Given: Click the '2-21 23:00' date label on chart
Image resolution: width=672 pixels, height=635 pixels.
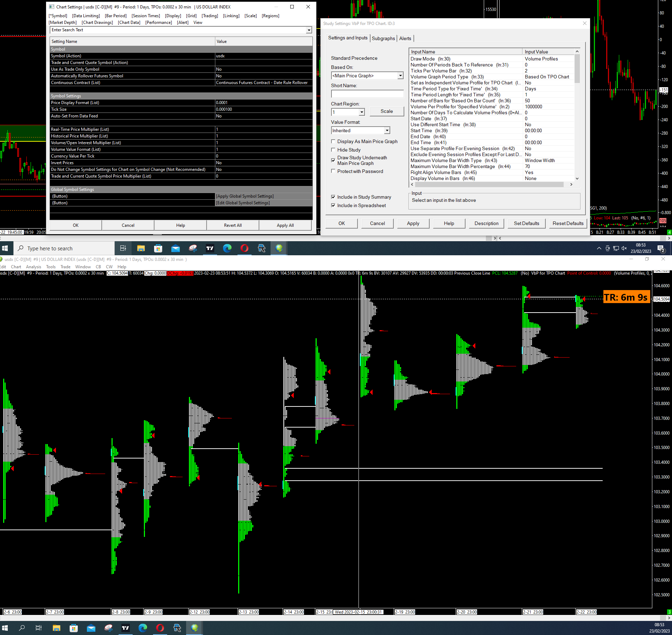Looking at the screenshot, I should tap(533, 612).
